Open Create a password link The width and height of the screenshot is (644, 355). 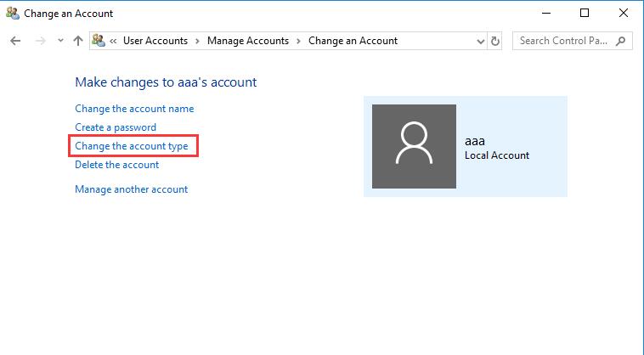tap(116, 127)
